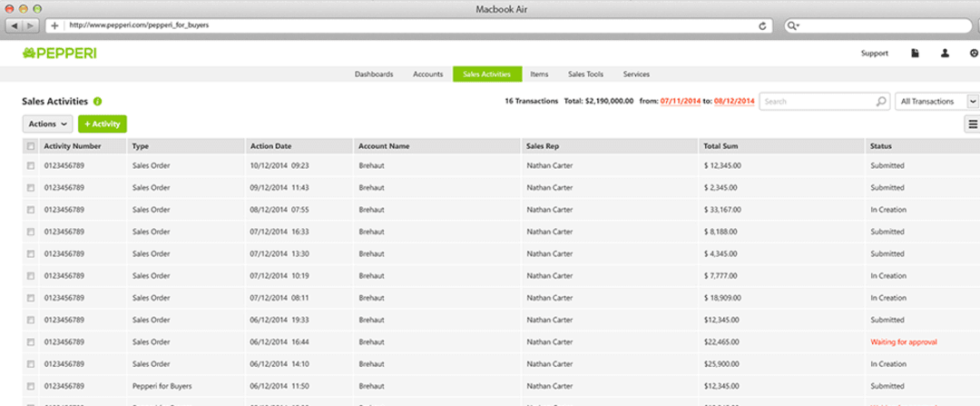The image size is (980, 406).
Task: Reload page with browser refresh icon
Action: click(x=763, y=25)
